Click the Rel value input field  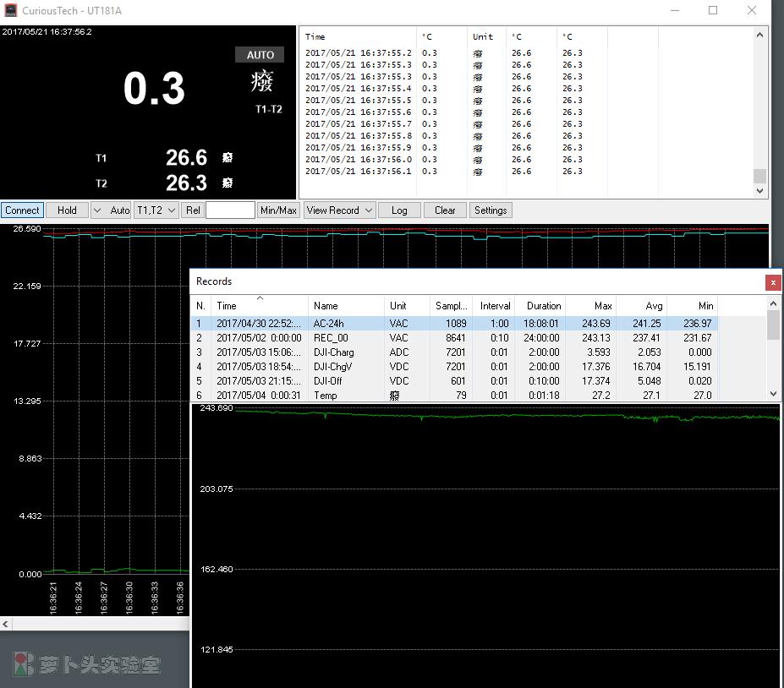coord(230,210)
